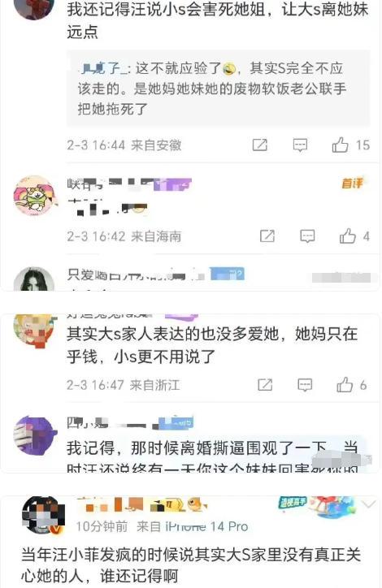Expand the post options chevron menu
The width and height of the screenshot is (382, 588).
coord(368,504)
